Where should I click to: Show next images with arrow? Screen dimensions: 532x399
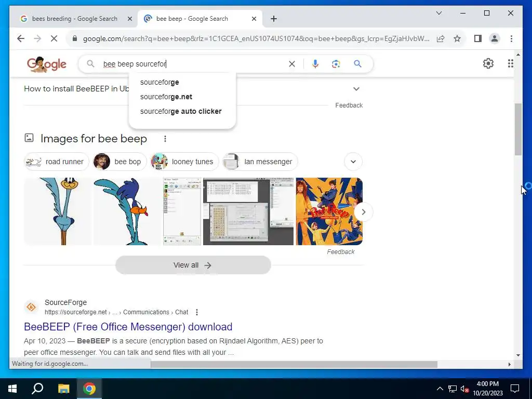[363, 212]
